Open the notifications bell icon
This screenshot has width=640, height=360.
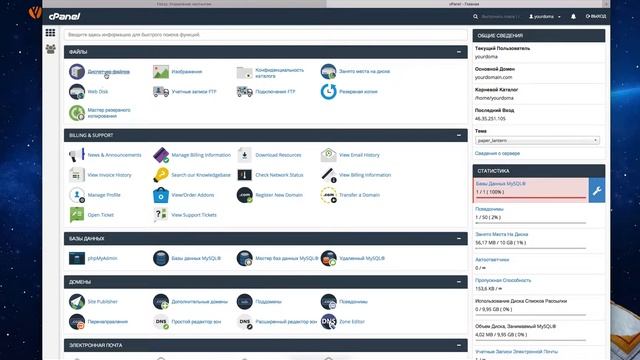(573, 16)
